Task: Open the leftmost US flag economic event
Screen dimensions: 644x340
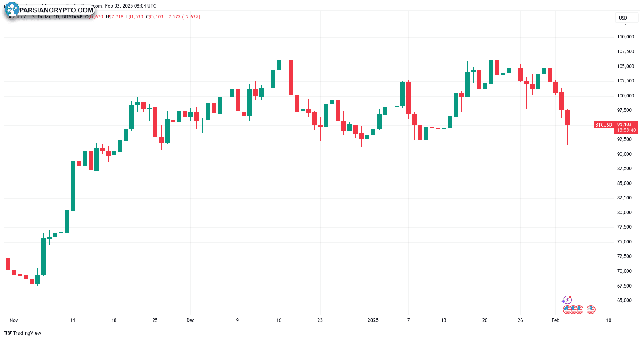Action: [567, 309]
